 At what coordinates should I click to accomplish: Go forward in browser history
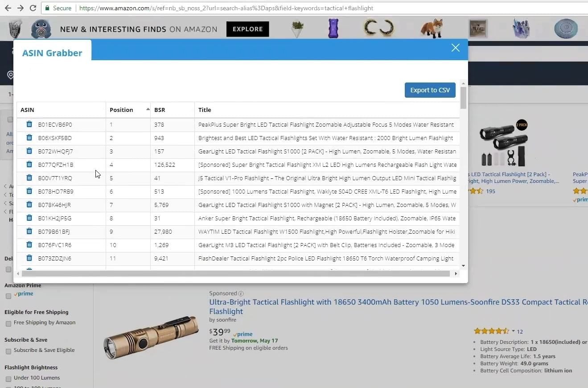point(21,8)
